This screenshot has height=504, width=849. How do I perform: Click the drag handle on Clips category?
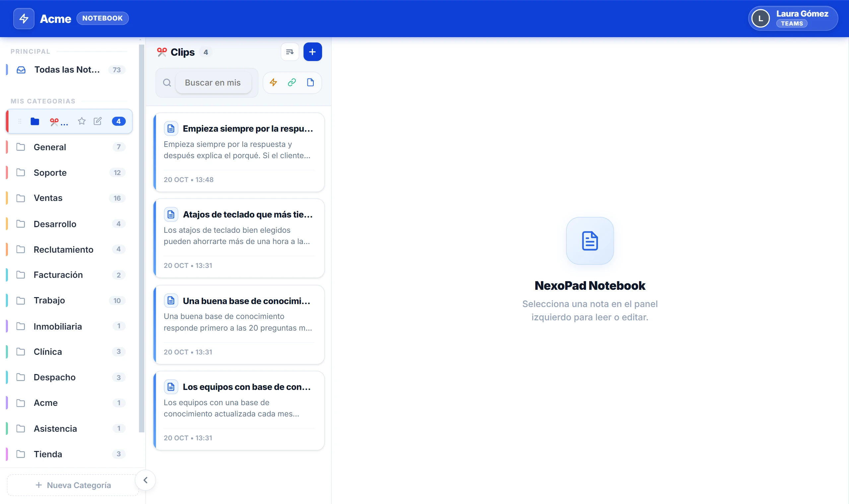pyautogui.click(x=20, y=121)
